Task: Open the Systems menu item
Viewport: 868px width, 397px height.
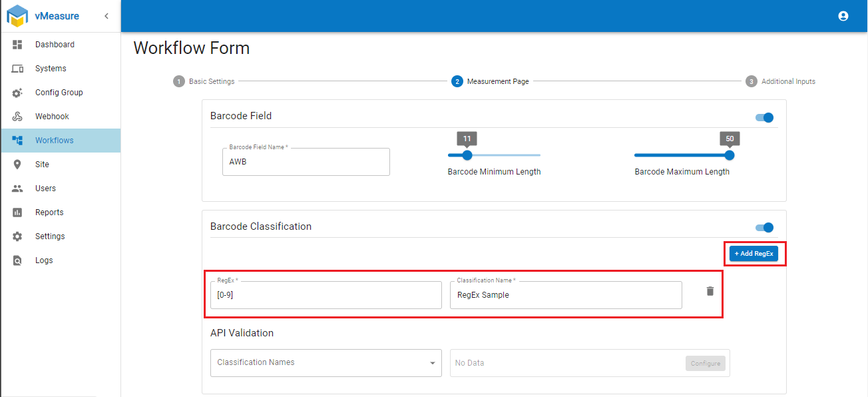Action: pyautogui.click(x=51, y=69)
